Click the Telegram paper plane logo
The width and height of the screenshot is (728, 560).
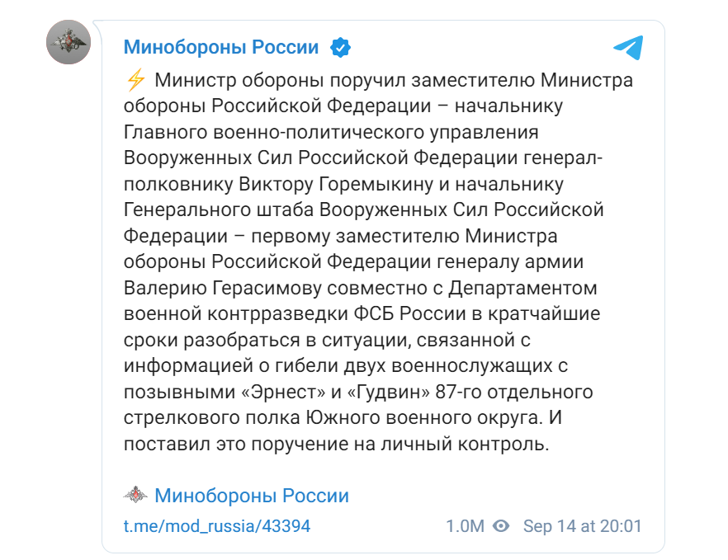click(627, 46)
